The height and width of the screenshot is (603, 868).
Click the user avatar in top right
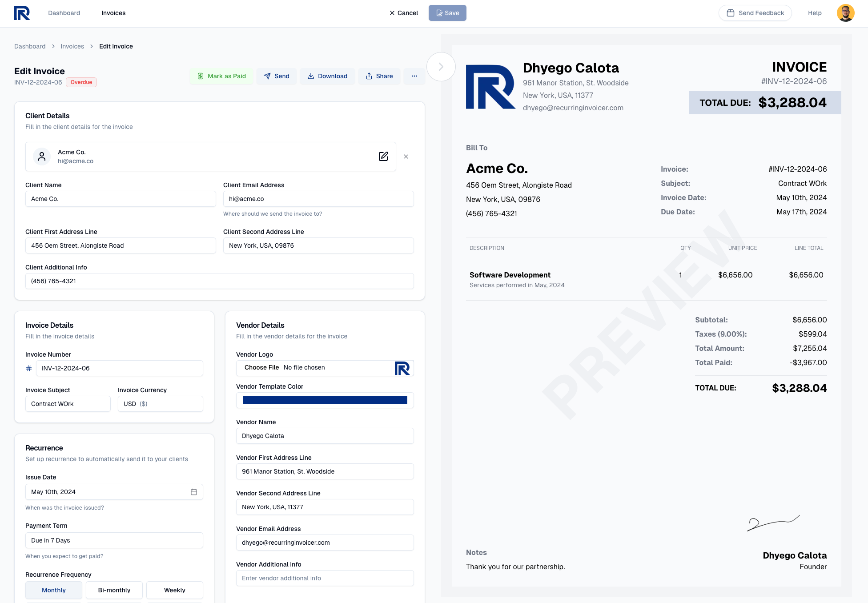tap(845, 13)
